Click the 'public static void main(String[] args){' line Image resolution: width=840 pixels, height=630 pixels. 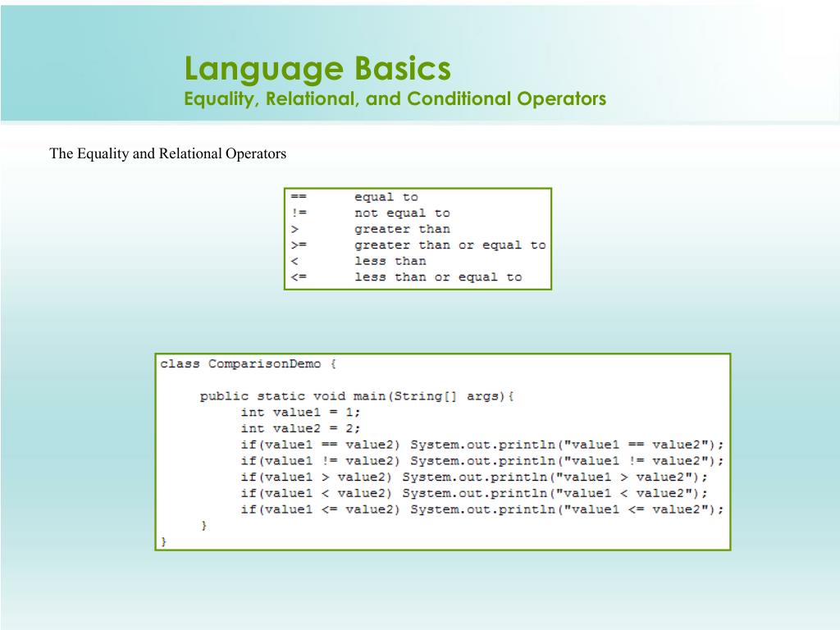[x=357, y=396]
